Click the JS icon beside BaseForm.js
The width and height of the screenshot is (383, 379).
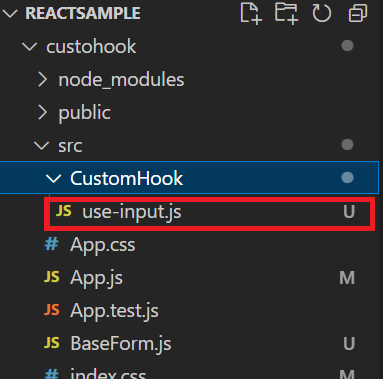pyautogui.click(x=52, y=343)
